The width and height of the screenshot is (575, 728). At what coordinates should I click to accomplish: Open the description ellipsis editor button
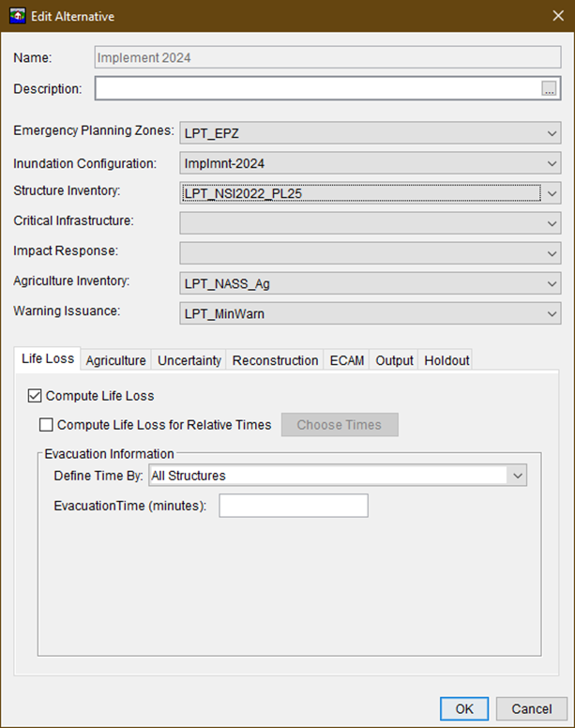549,88
